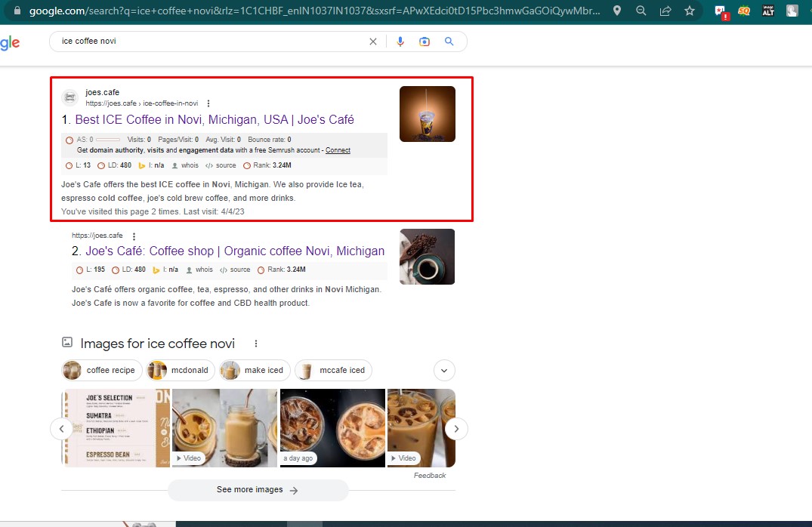Click the voice search microphone icon
This screenshot has width=812, height=527.
(400, 42)
